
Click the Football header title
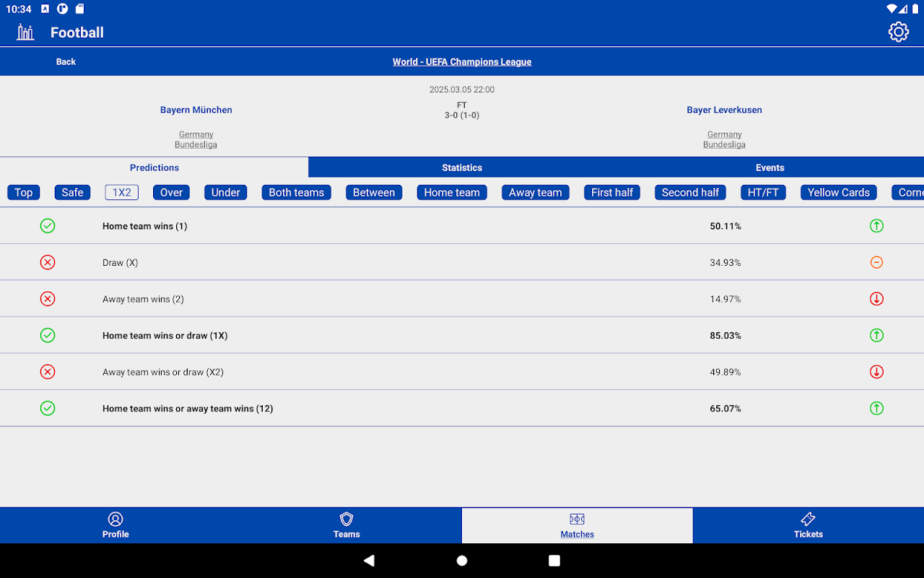click(77, 33)
